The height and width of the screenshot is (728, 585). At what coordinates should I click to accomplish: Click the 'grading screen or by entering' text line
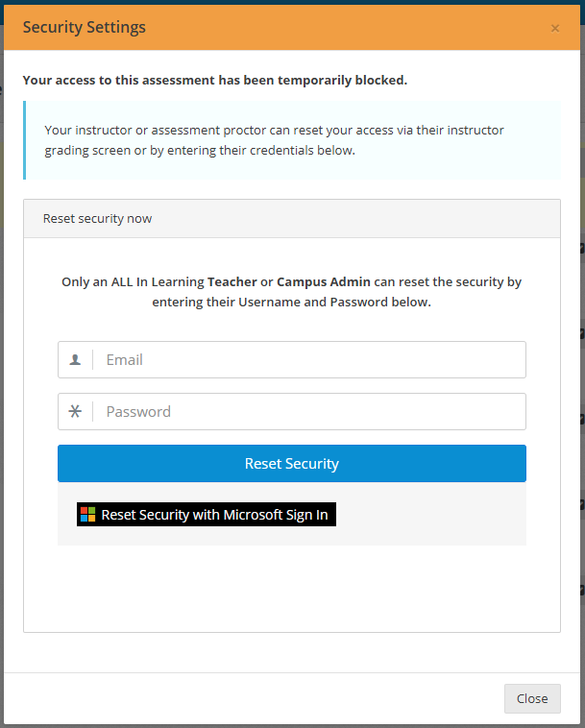pos(200,151)
